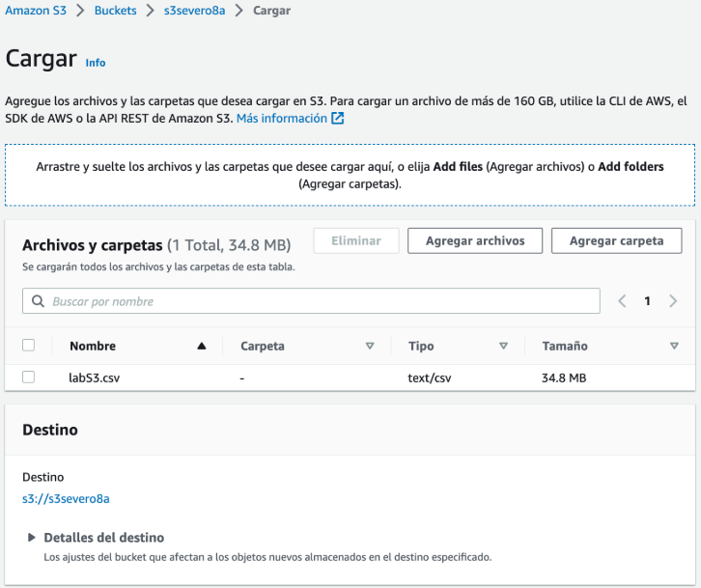Image resolution: width=701 pixels, height=588 pixels.
Task: Open s3severo8a bucket breadcrumb
Action: (193, 11)
